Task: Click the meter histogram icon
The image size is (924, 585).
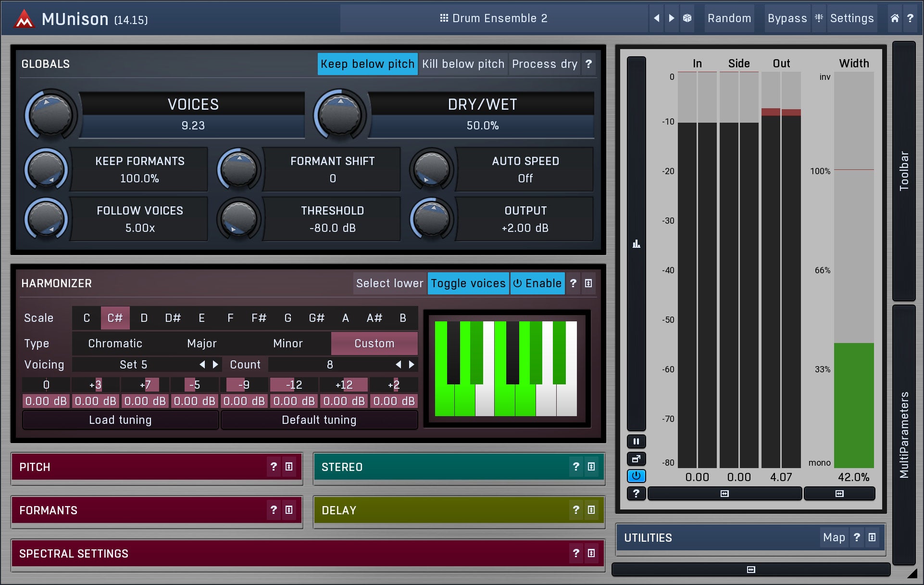Action: tap(636, 244)
